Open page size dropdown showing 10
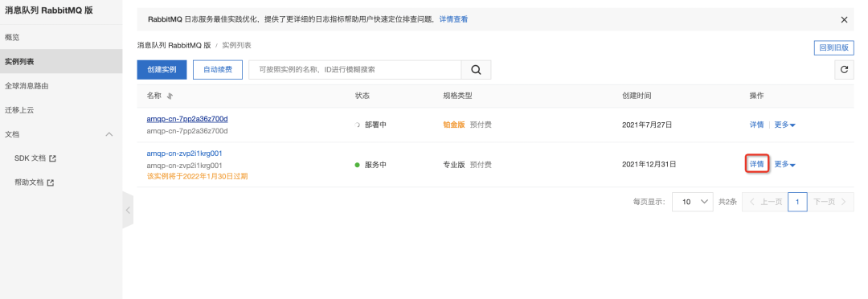This screenshot has height=299, width=868. point(693,202)
